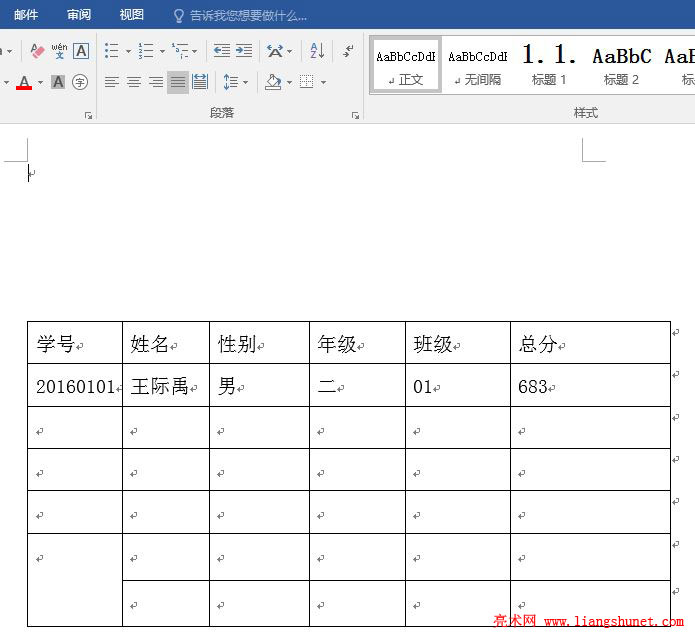
Task: Open the Borders dropdown arrow
Action: [324, 82]
